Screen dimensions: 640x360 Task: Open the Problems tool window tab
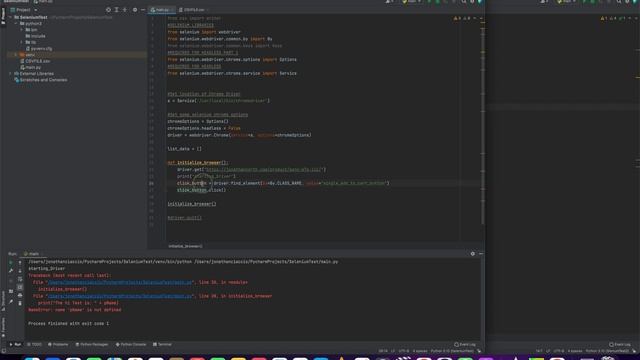(x=58, y=344)
